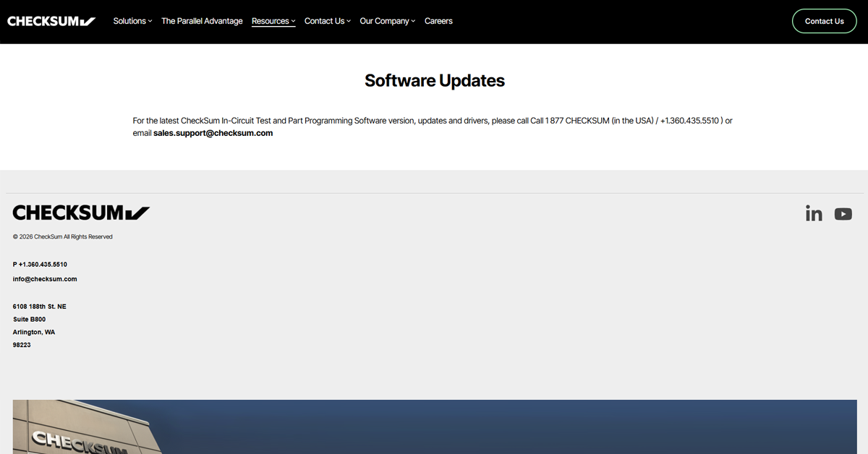Click the 6108 188th St. NE address line

pos(40,307)
